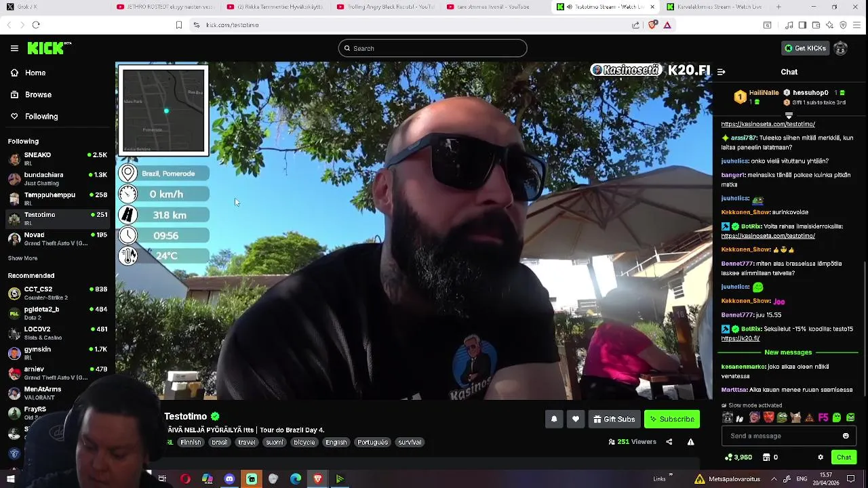Viewport: 868px width, 488px height.
Task: Select the travel tag
Action: [x=247, y=442]
